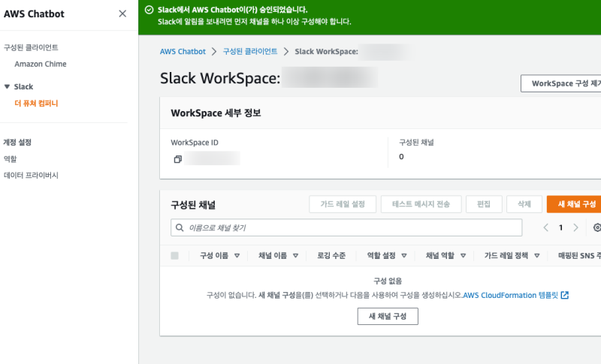This screenshot has height=364, width=601.
Task: Sort by 가드 레일 정책 column arrow
Action: 537,256
